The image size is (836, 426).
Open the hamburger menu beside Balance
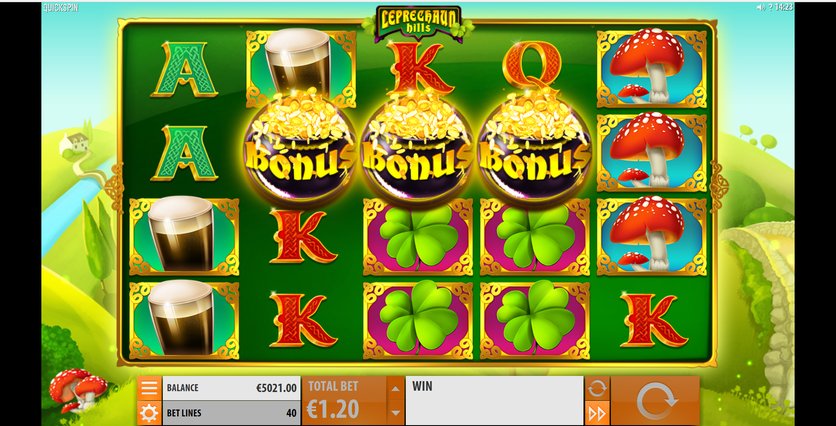tap(149, 388)
